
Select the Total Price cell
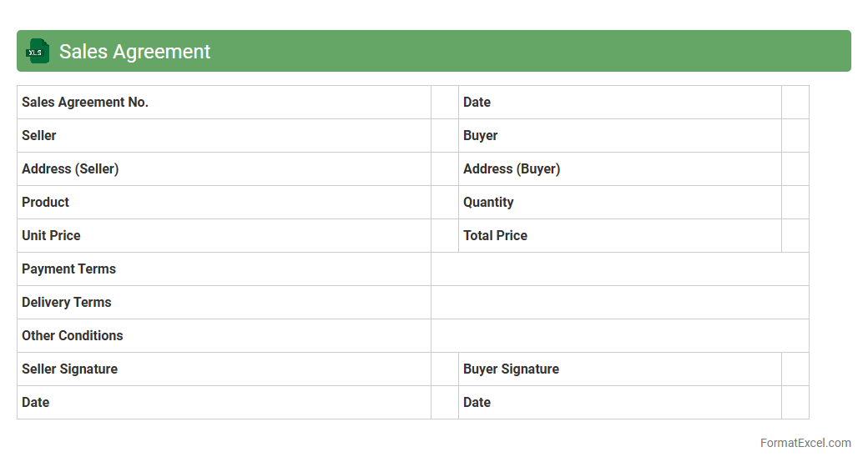(495, 235)
